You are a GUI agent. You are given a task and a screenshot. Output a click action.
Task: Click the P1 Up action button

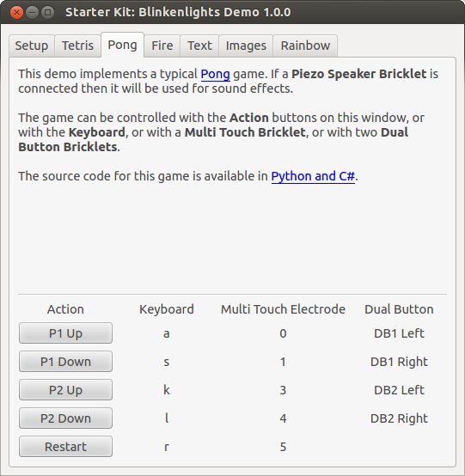click(65, 333)
